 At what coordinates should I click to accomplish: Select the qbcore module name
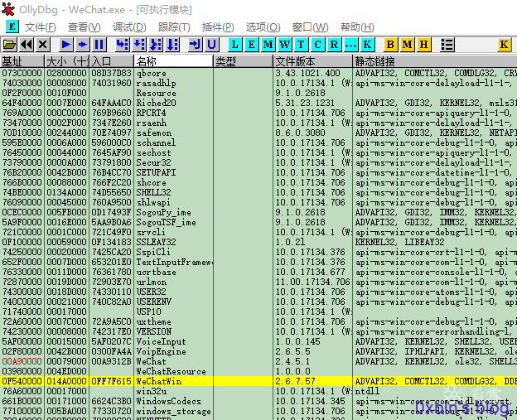point(151,73)
